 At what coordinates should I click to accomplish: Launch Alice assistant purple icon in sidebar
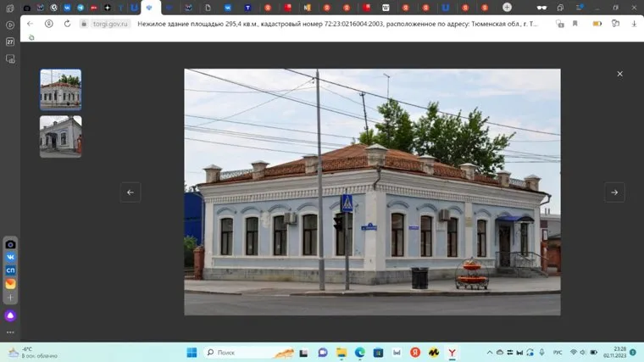pyautogui.click(x=10, y=315)
